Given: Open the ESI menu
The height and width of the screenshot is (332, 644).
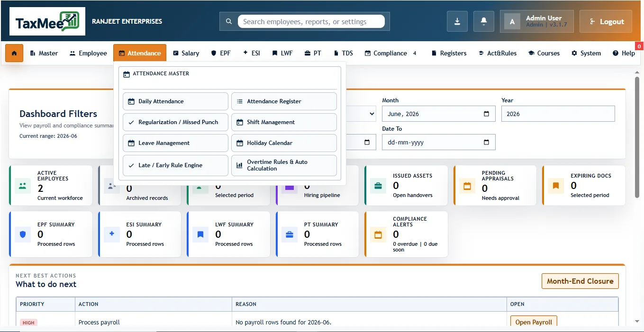Looking at the screenshot, I should click(252, 53).
